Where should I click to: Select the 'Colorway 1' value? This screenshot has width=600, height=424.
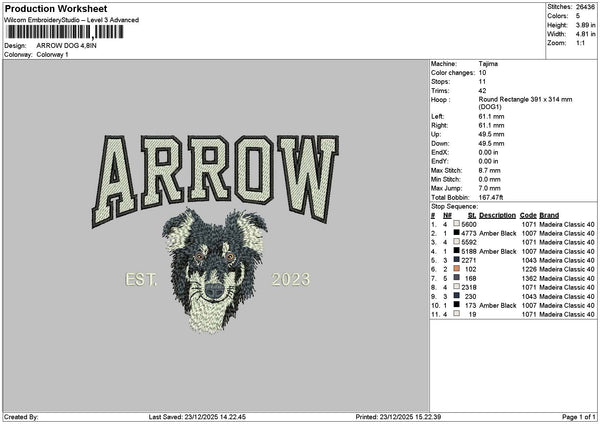52,55
